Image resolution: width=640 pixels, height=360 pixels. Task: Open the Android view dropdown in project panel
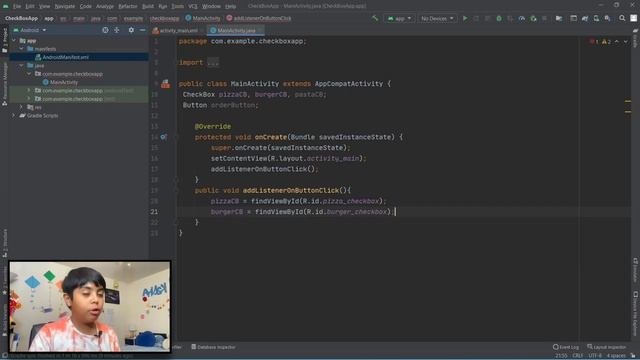[30, 30]
